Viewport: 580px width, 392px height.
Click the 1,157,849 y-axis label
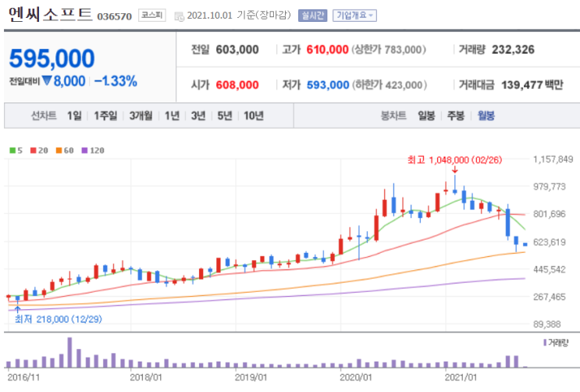553,159
